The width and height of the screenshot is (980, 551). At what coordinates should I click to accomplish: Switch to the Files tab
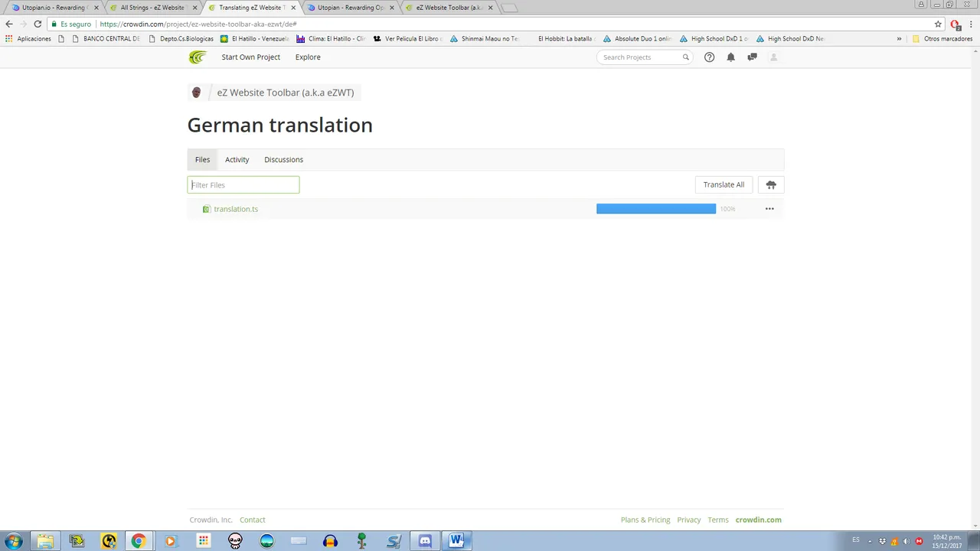202,160
